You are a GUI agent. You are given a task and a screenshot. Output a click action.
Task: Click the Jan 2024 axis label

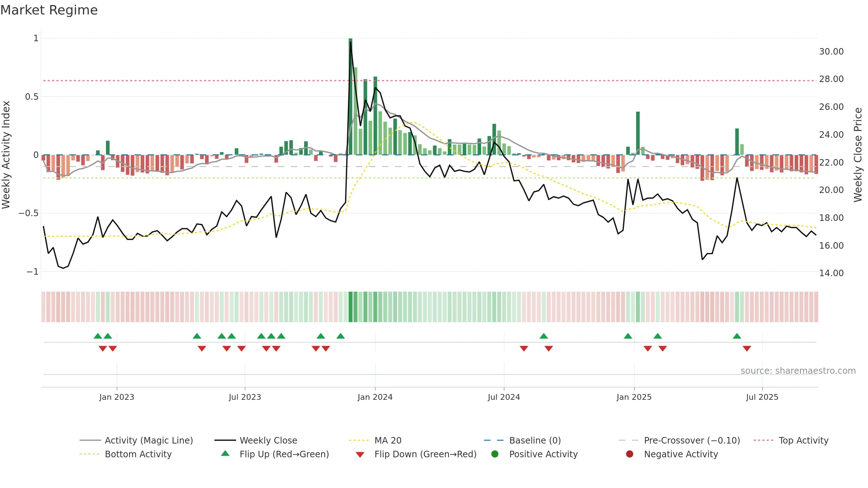[x=375, y=397]
